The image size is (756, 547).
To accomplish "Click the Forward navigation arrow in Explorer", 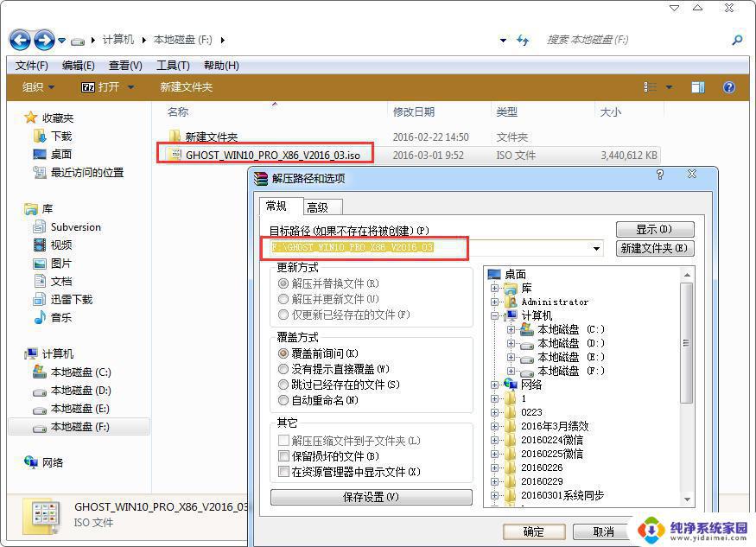I will (44, 40).
